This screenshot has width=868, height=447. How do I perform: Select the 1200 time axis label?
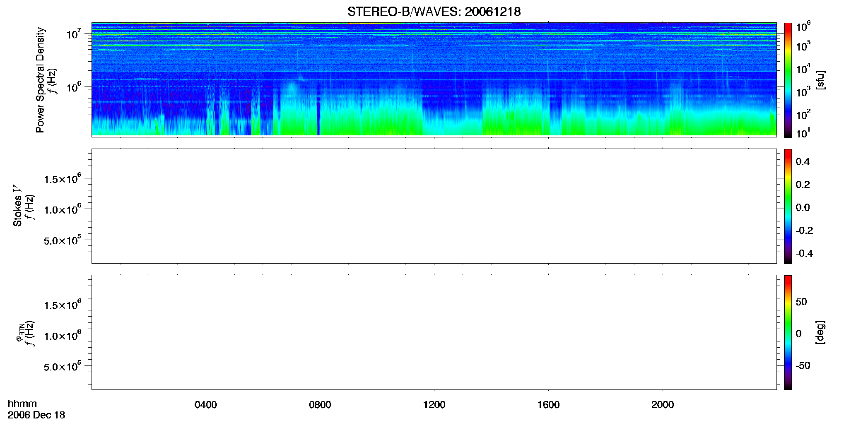pos(434,405)
